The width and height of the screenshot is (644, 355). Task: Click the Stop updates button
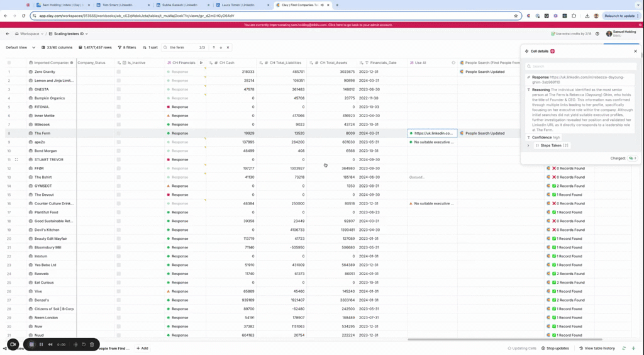click(x=556, y=348)
